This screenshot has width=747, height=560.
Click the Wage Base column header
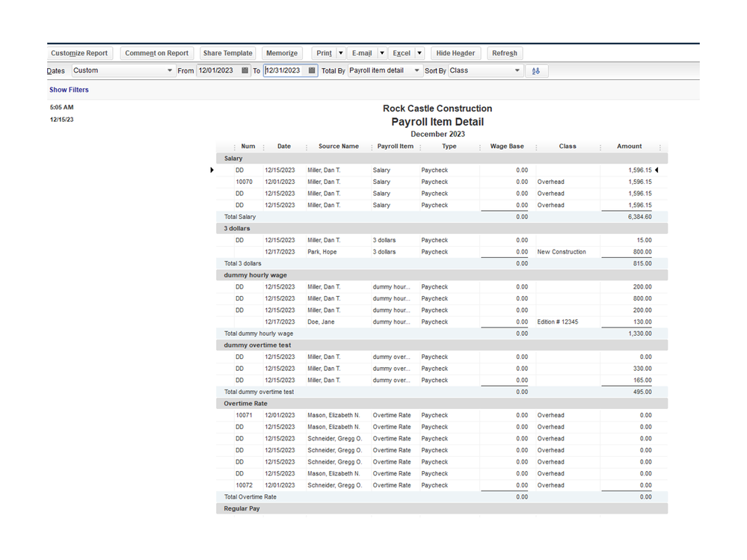click(507, 147)
